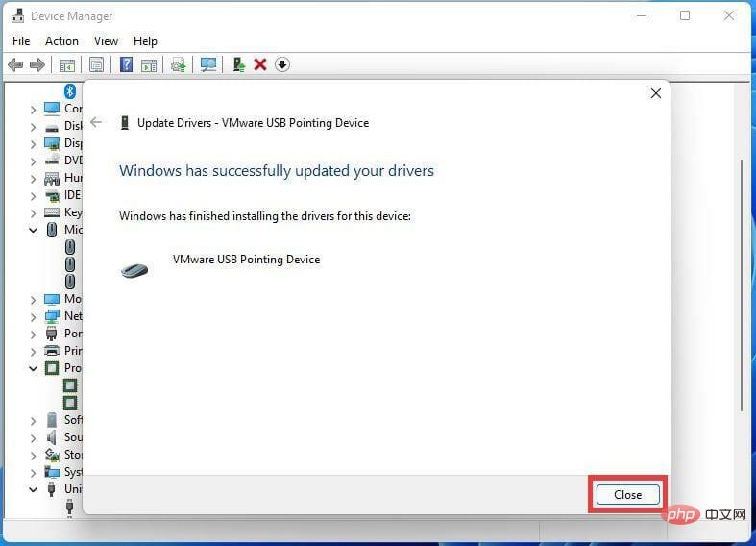Click the Update driver green arrow computer icon
This screenshot has height=546, width=756.
pyautogui.click(x=238, y=64)
